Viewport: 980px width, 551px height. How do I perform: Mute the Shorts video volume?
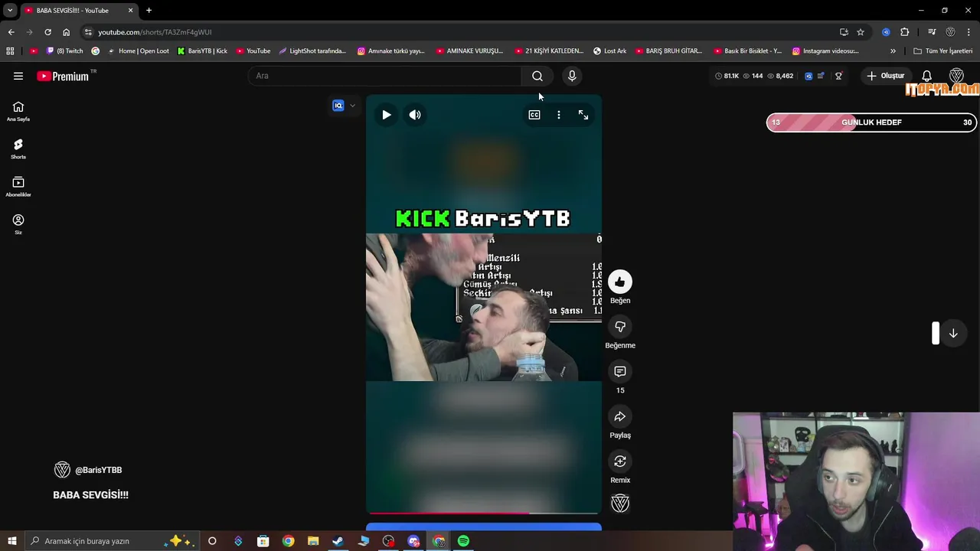[415, 115]
